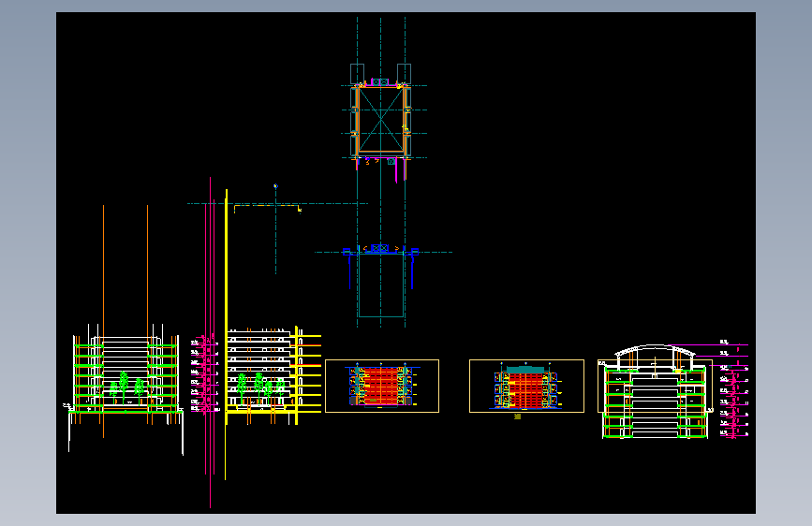Click the small blue marker atop the dashed vertical line
The width and height of the screenshot is (812, 526).
tap(275, 186)
